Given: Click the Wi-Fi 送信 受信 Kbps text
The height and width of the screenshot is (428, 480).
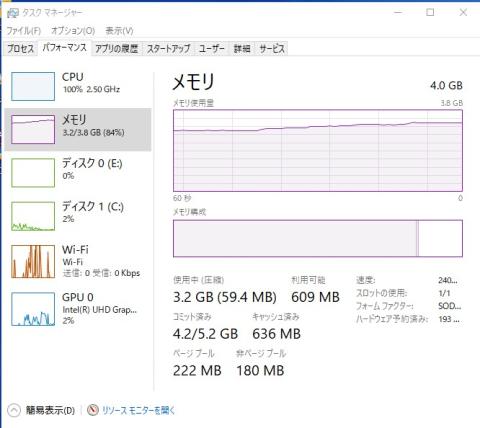Looking at the screenshot, I should (x=101, y=273).
